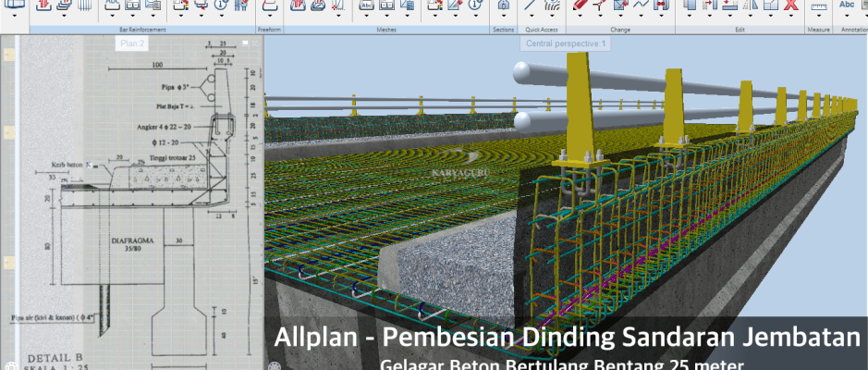
Task: Click the axis point icon beside the red pencil
Action: [600, 5]
